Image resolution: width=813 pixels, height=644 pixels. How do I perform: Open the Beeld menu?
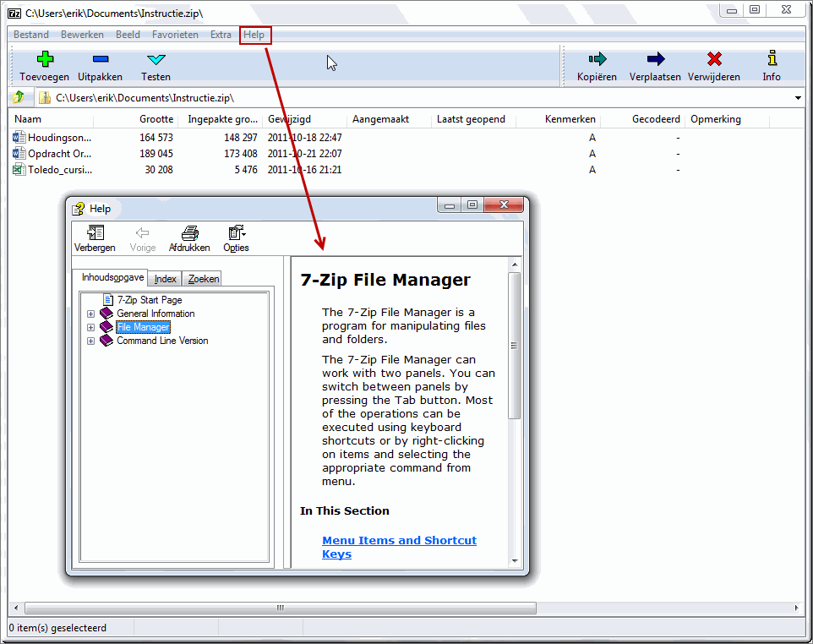click(128, 35)
